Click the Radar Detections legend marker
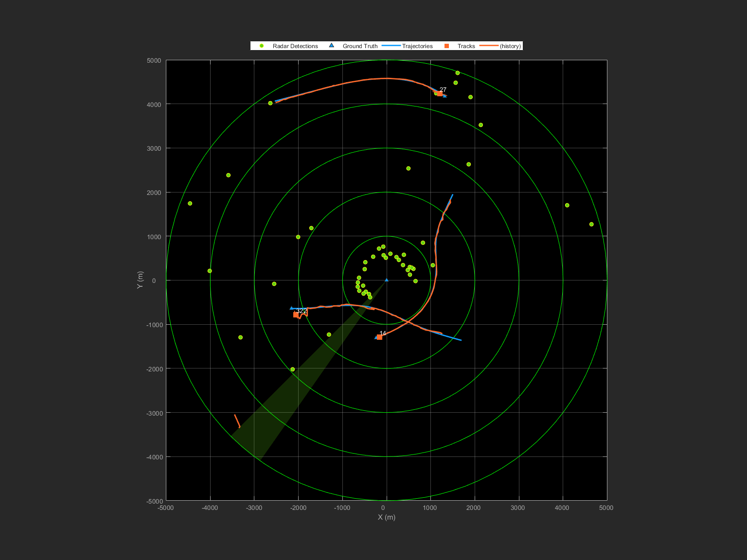Image resolution: width=747 pixels, height=560 pixels. tap(262, 46)
